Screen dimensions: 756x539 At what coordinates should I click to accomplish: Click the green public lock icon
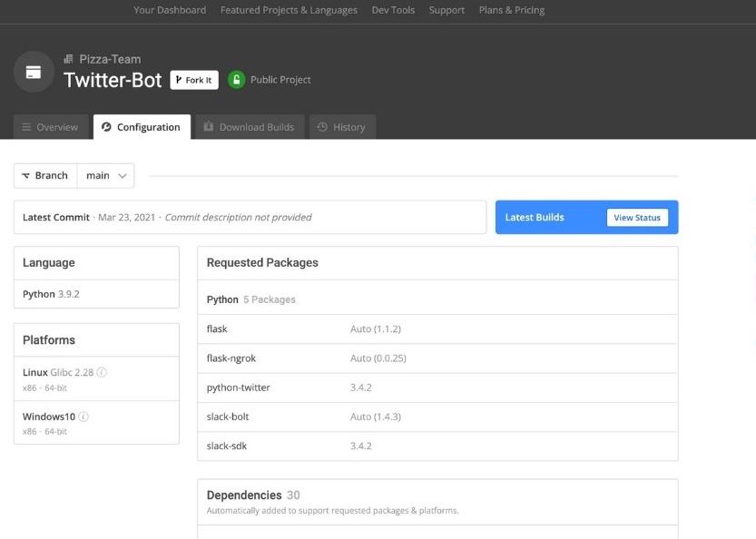coord(237,79)
